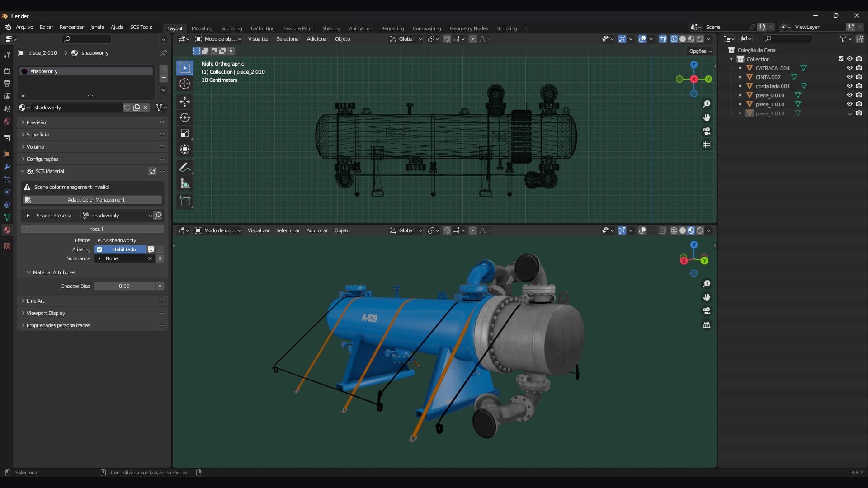Click the Opções button

coord(700,51)
